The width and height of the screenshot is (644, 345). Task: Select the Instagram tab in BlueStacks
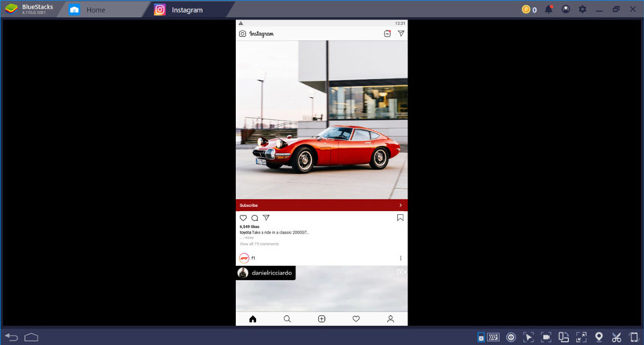point(186,10)
